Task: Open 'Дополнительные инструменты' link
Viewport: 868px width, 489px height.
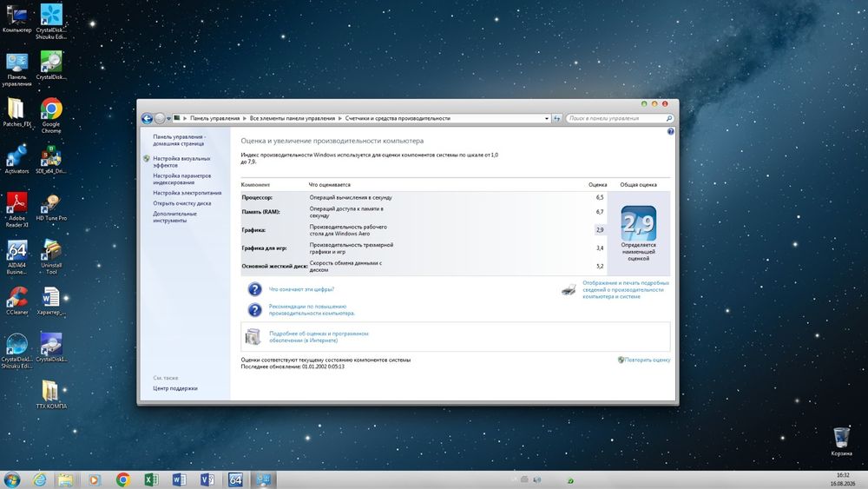Action: coord(175,217)
